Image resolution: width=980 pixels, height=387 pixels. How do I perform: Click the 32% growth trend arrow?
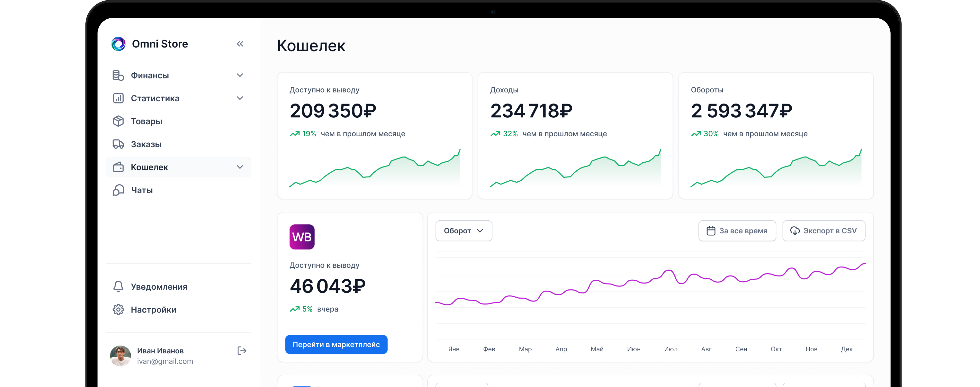coord(495,134)
